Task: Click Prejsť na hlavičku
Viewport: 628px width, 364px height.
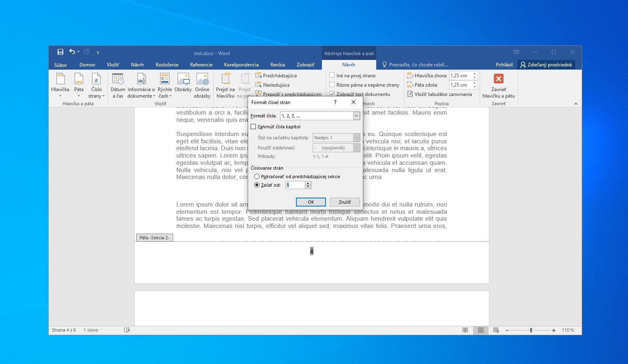Action: [225, 85]
